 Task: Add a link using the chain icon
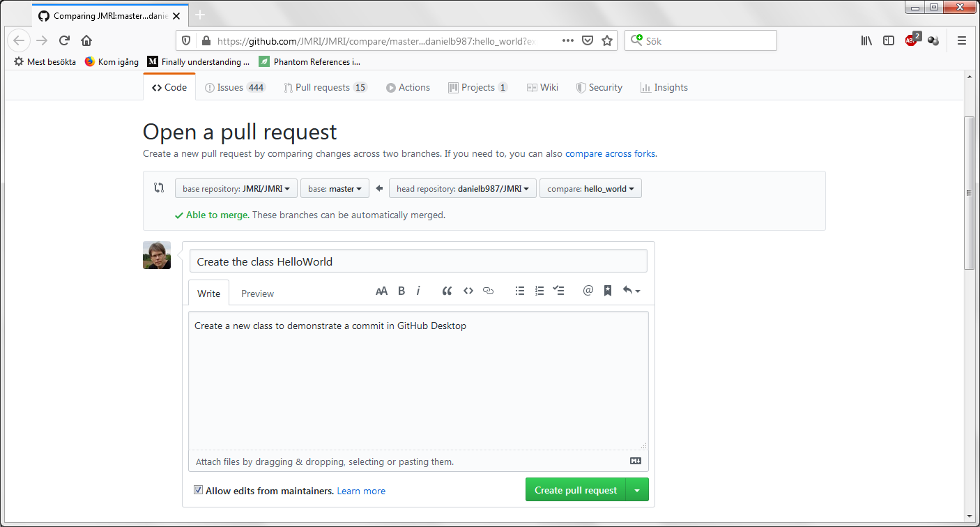[488, 291]
